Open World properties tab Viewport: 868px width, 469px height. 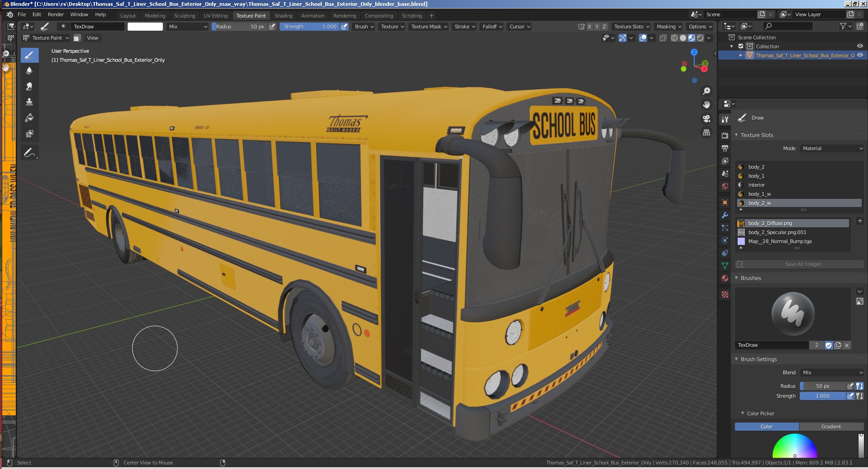click(725, 186)
